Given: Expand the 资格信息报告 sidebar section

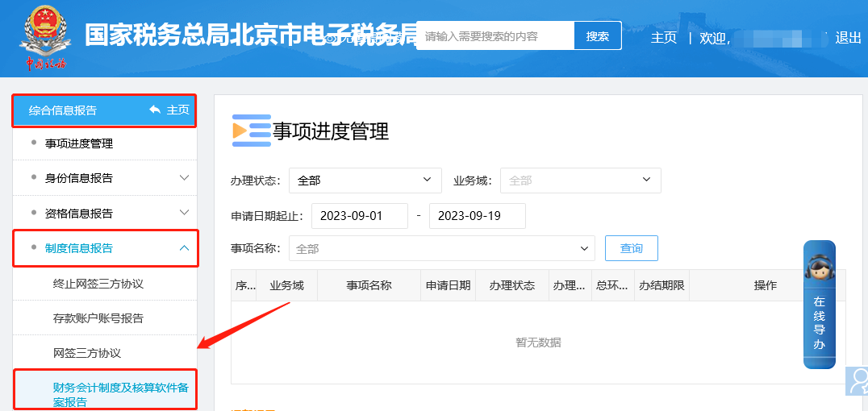Looking at the screenshot, I should point(184,214).
